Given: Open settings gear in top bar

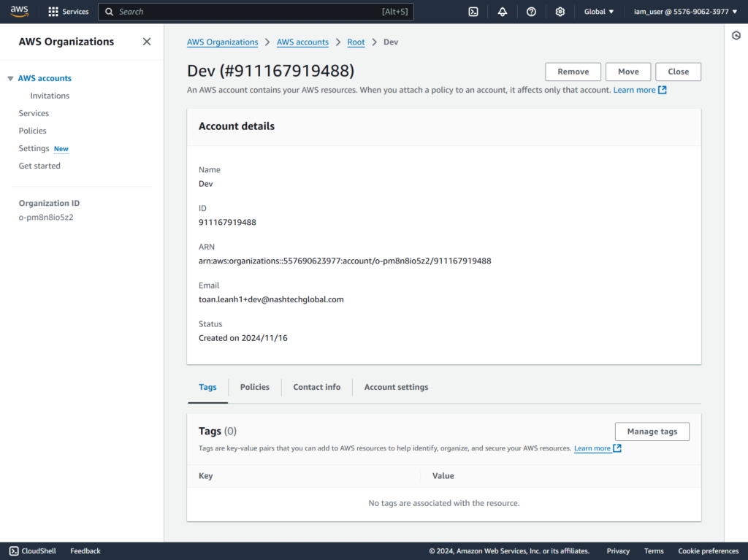Looking at the screenshot, I should [560, 12].
